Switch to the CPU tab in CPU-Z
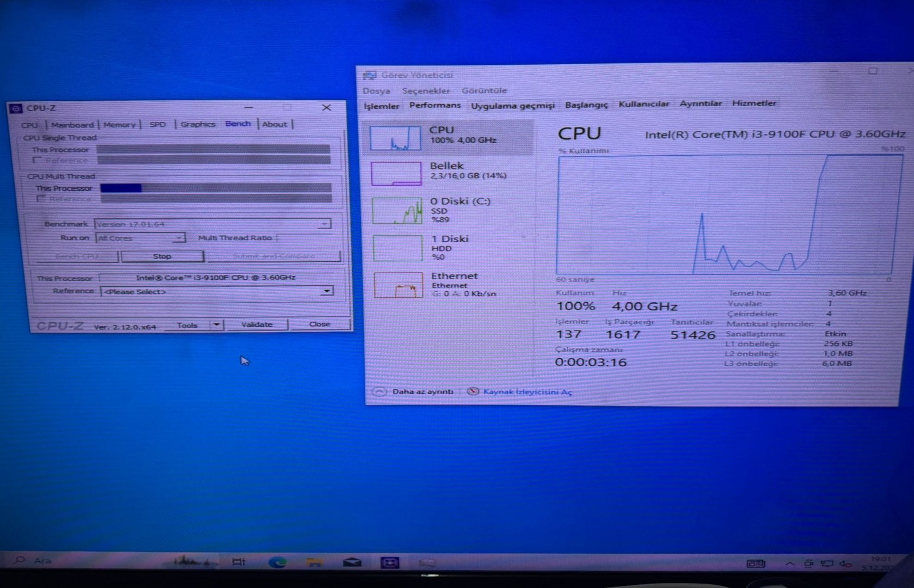Image resolution: width=914 pixels, height=588 pixels. [x=29, y=125]
